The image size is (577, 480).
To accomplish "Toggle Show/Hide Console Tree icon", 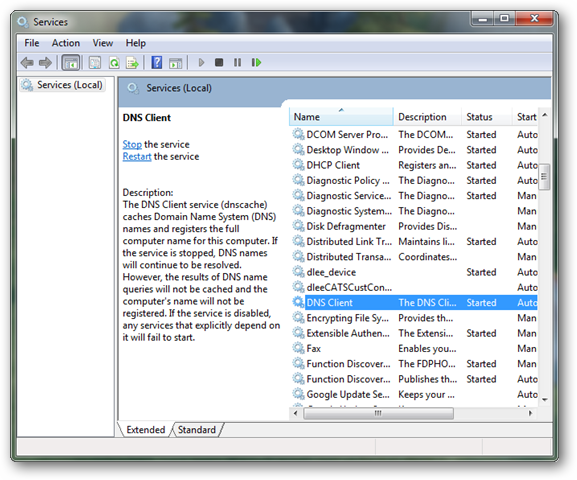I will [71, 63].
